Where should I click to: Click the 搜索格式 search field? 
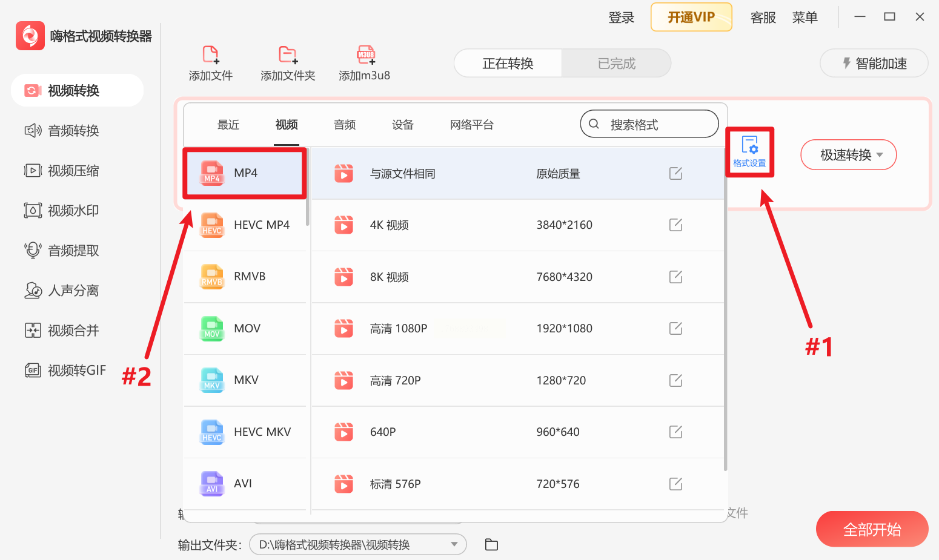[x=649, y=125]
